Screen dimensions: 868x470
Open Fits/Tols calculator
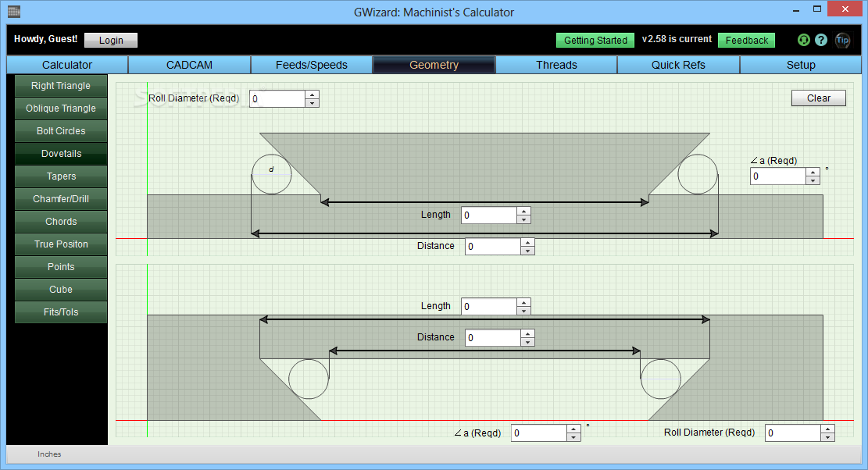point(61,312)
